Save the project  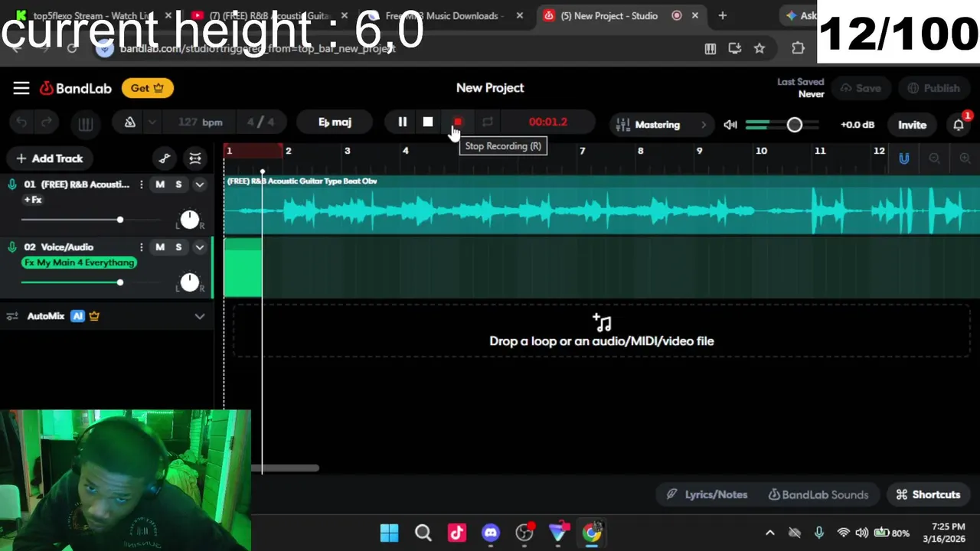coord(861,88)
